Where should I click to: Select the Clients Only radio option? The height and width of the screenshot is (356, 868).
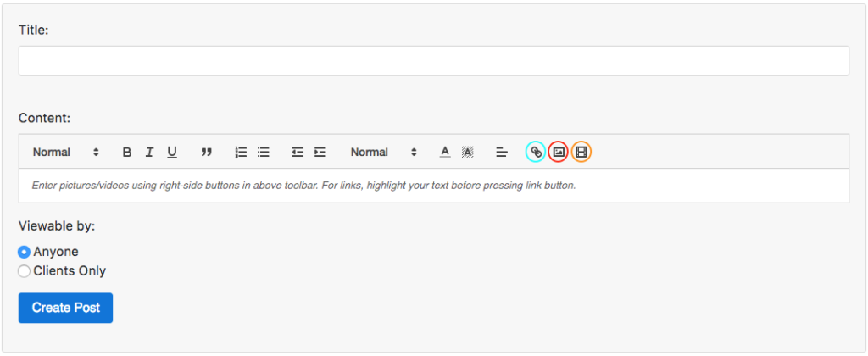(24, 271)
